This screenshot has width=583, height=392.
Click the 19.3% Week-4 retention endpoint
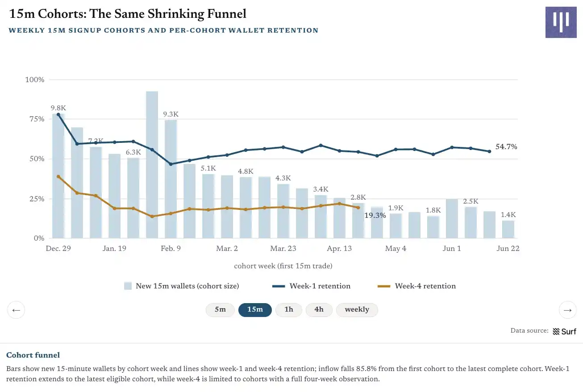point(358,207)
